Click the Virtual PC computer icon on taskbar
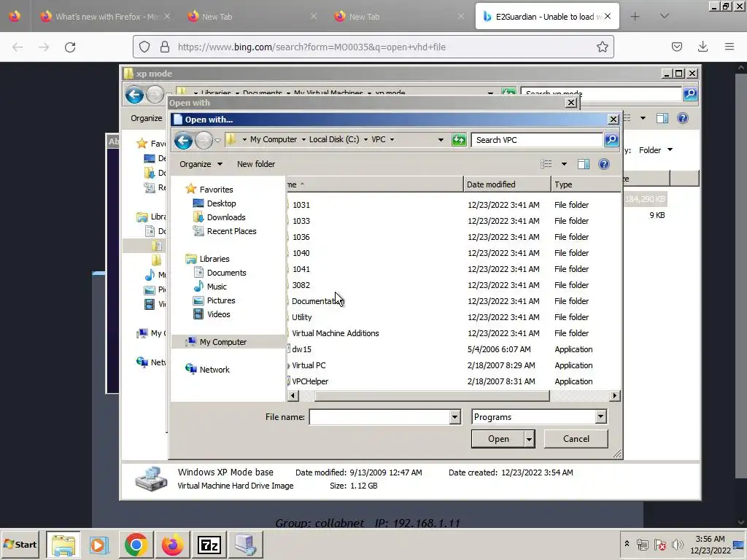747x560 pixels. tap(246, 545)
